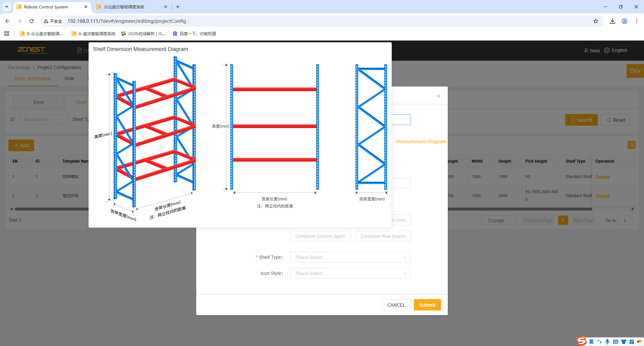Click the Container Column Spacing input field
644x346 pixels.
(x=320, y=236)
